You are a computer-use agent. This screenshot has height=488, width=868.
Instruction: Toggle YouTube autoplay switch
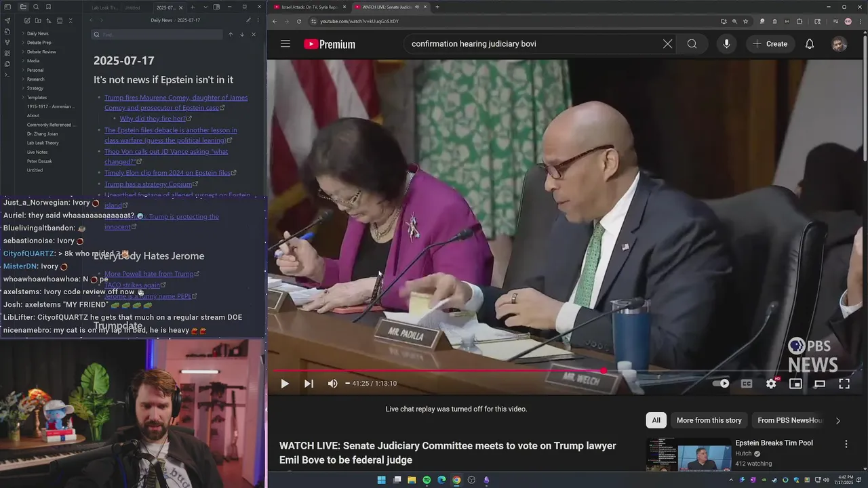coord(721,384)
